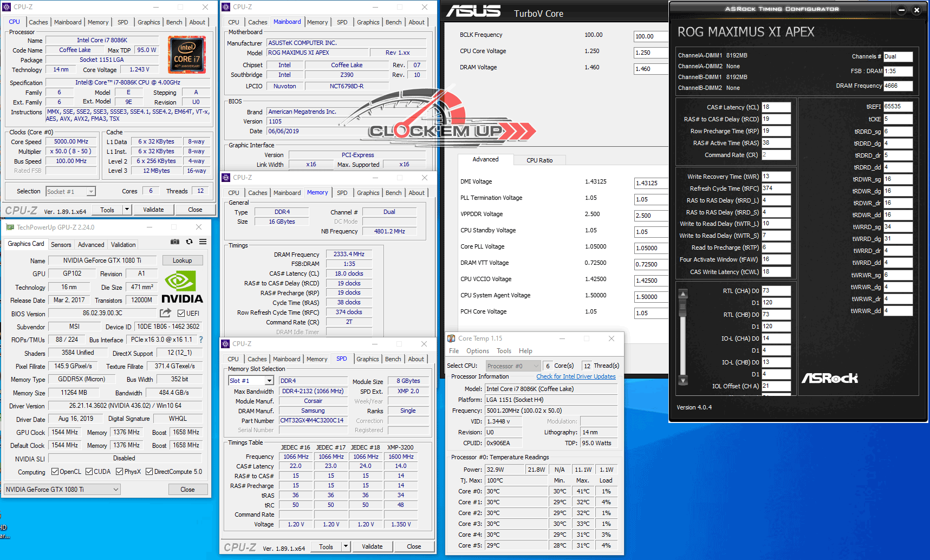Toggle the PhysX checkbox

119,472
